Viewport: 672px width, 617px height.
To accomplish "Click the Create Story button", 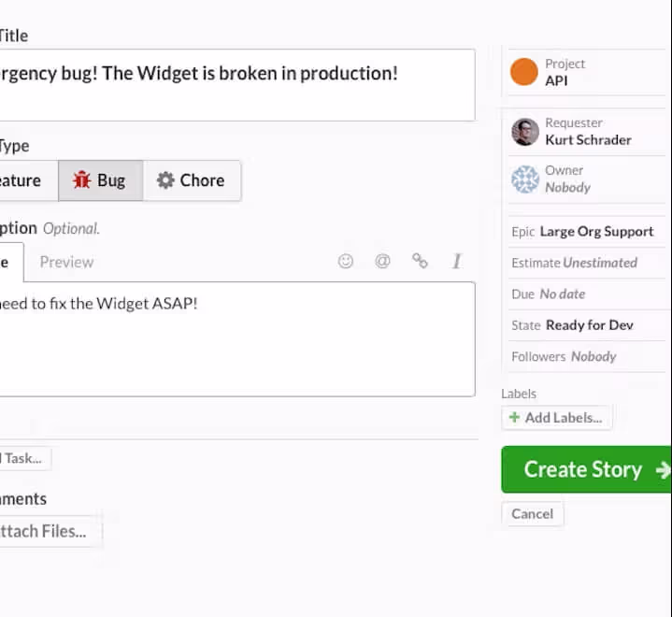I will [x=586, y=469].
